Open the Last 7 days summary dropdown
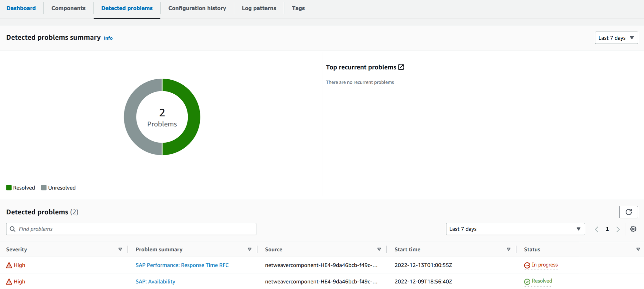Viewport: 644px width, 289px height. 616,38
